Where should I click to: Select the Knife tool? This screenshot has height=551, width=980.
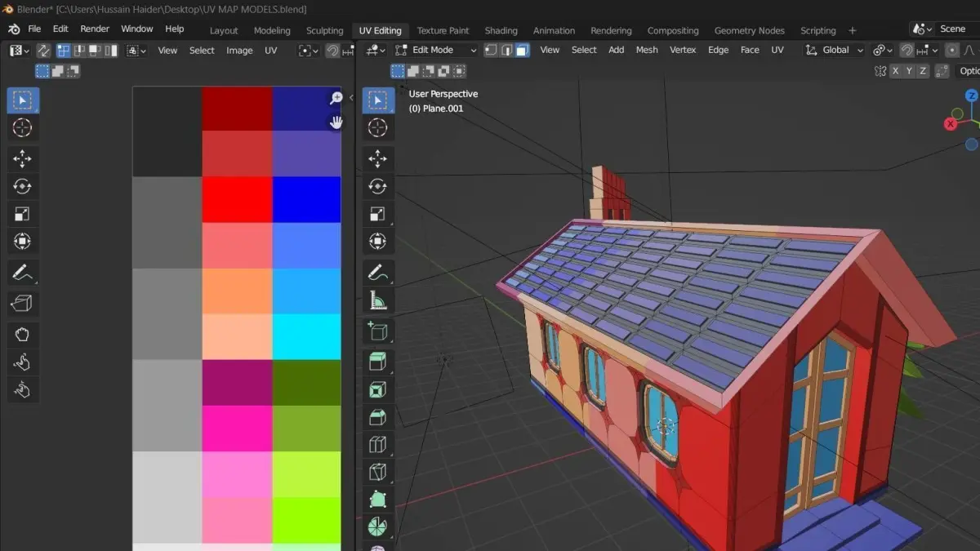(377, 473)
